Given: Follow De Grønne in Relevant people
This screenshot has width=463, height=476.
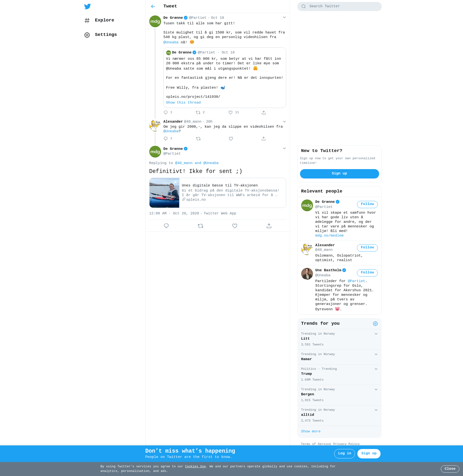Looking at the screenshot, I should click(367, 204).
